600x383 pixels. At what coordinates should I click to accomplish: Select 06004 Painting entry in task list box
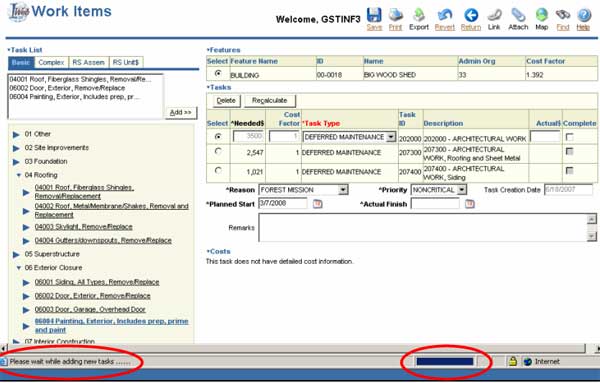pyautogui.click(x=75, y=97)
